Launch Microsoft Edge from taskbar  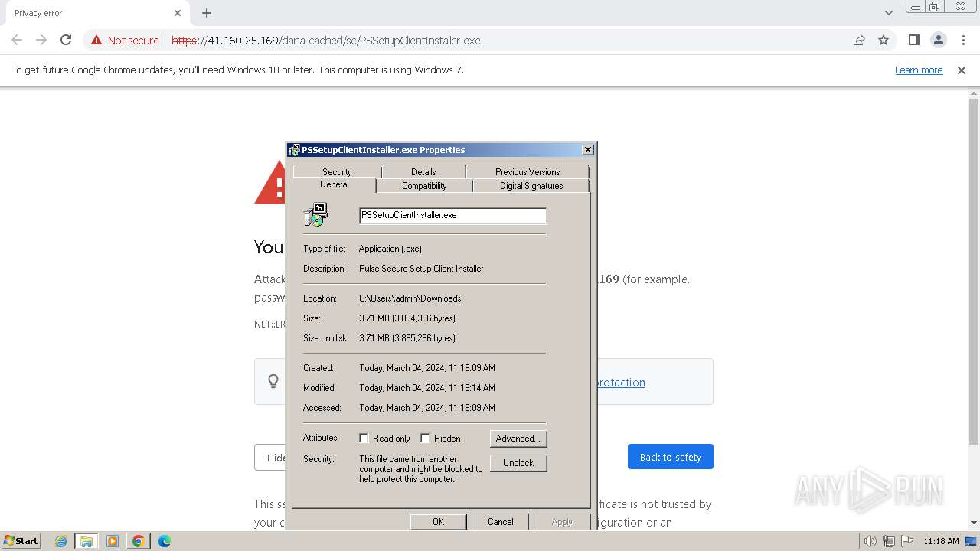point(164,541)
